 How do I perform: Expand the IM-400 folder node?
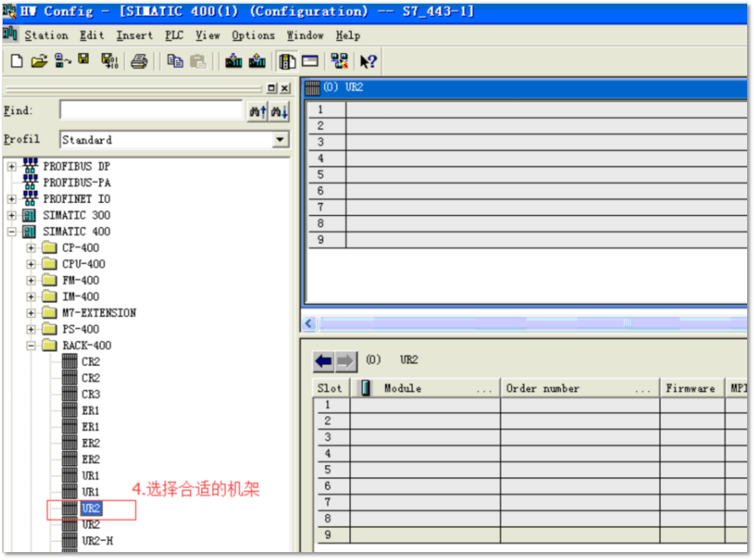pos(30,297)
